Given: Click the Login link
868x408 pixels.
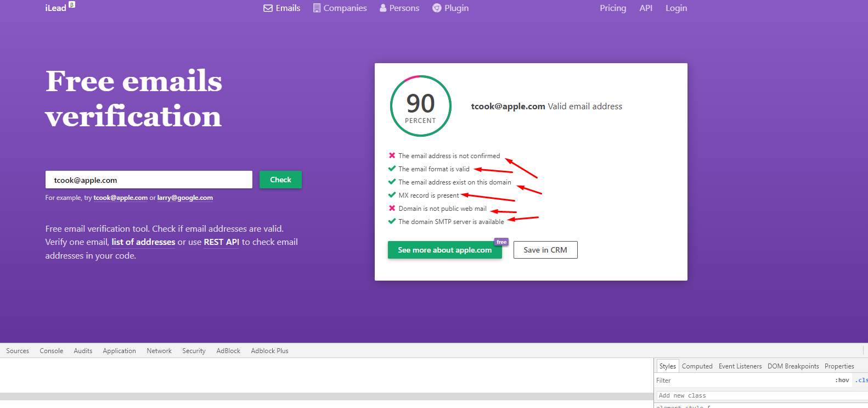Looking at the screenshot, I should [676, 8].
